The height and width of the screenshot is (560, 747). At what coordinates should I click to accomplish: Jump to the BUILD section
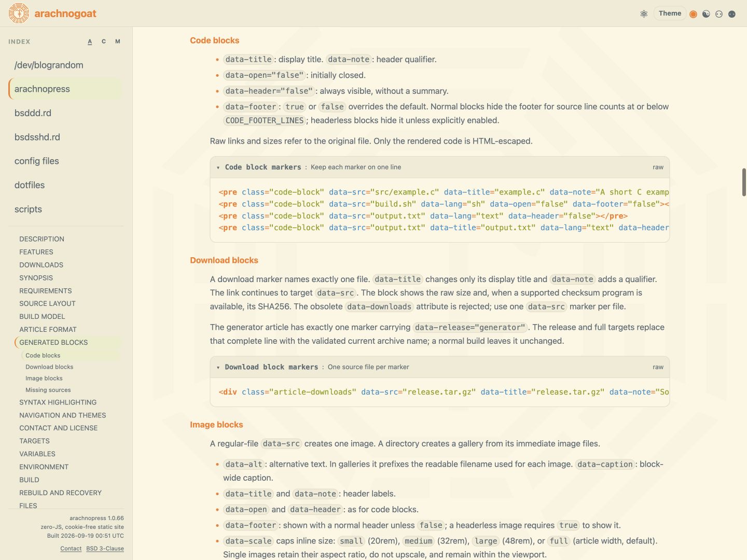pos(29,480)
